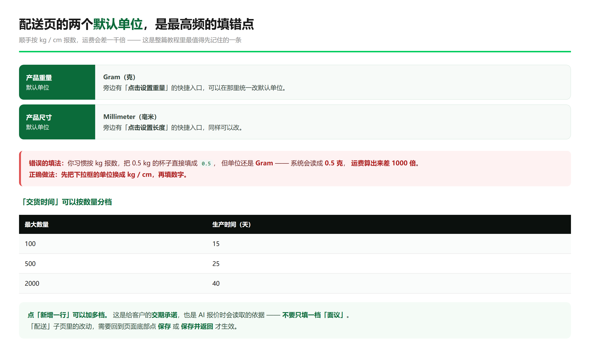Click the Millimeter（毫米）heading
Image resolution: width=590 pixels, height=364 pixels.
[130, 117]
